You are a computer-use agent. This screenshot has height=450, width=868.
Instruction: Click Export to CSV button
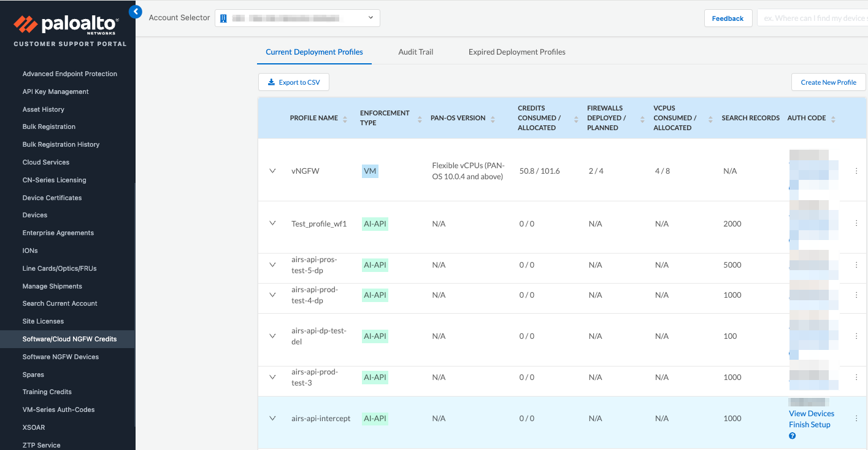(294, 82)
